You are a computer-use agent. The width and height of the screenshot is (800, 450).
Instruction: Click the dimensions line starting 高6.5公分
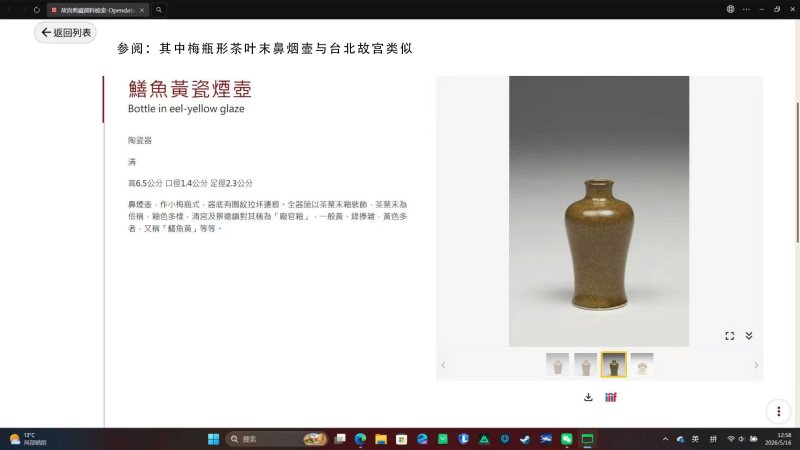(x=190, y=183)
